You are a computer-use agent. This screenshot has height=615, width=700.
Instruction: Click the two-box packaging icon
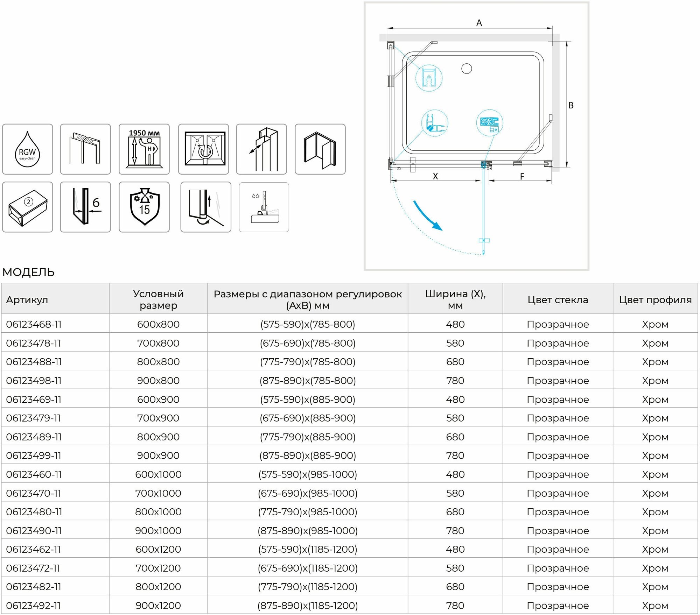(x=28, y=207)
